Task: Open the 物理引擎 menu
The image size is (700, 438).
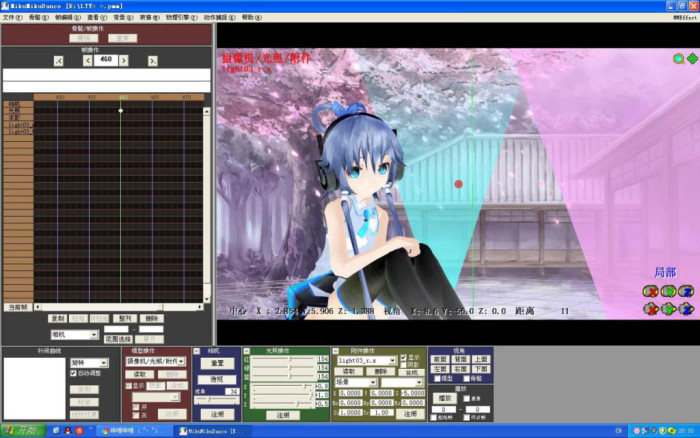Action: click(181, 17)
